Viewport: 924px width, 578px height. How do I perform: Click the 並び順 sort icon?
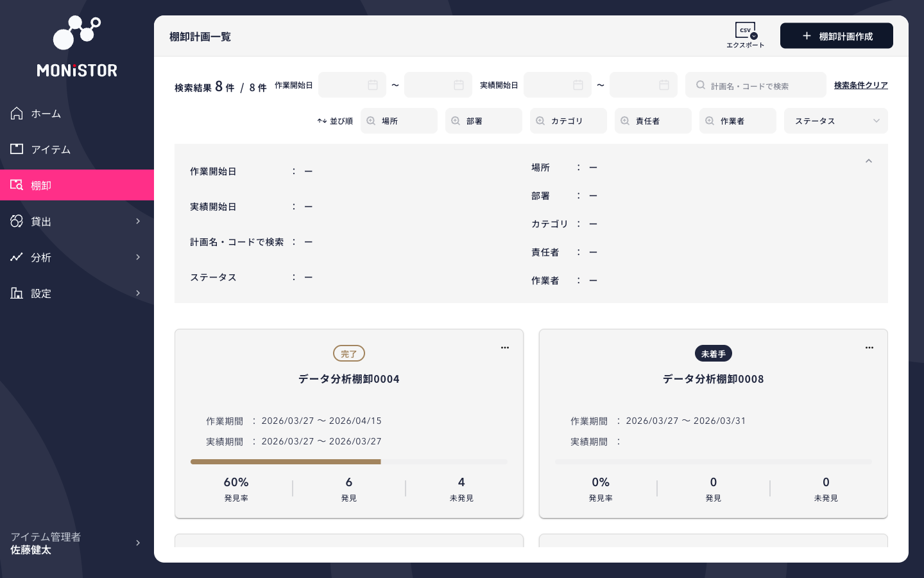click(x=322, y=121)
